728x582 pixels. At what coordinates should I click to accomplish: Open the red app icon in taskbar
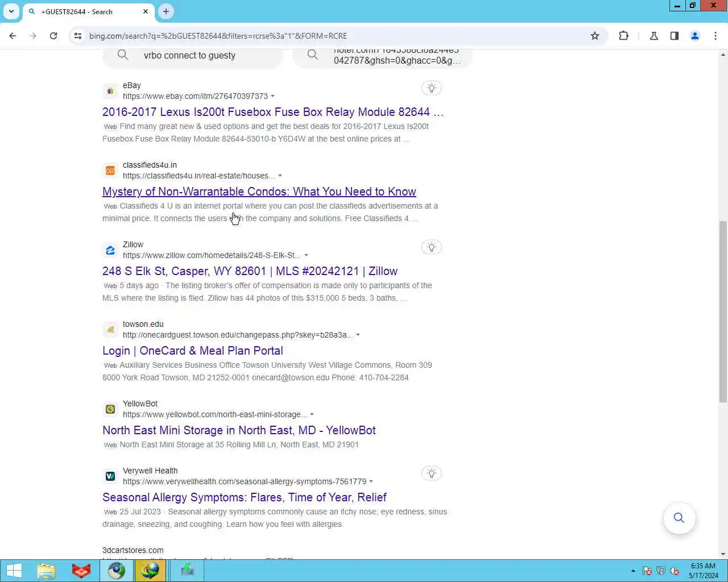[81, 571]
